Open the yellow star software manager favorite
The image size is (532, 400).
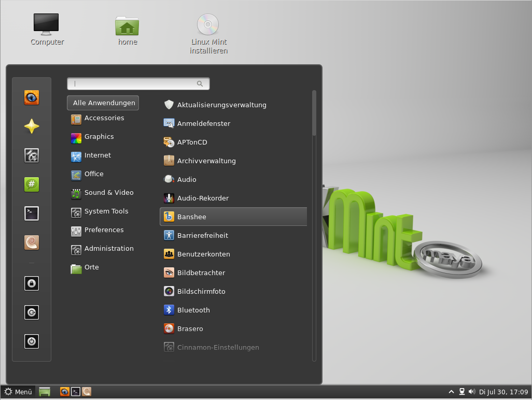[x=32, y=126]
